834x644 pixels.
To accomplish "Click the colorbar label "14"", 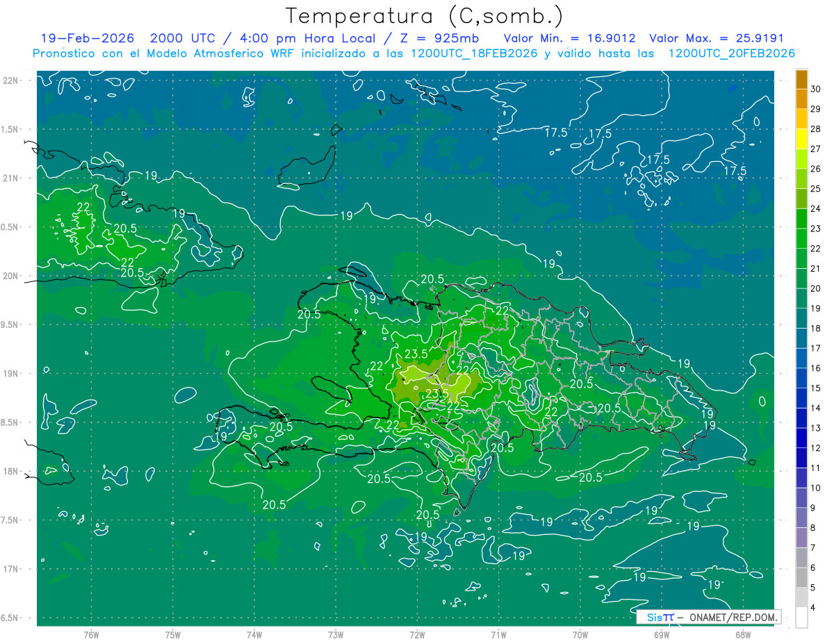I will click(816, 408).
